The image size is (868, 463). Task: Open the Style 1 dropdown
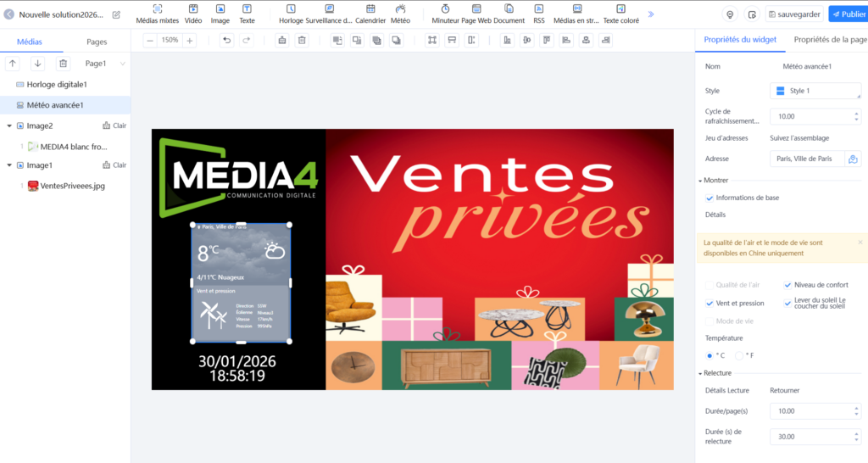click(x=815, y=91)
